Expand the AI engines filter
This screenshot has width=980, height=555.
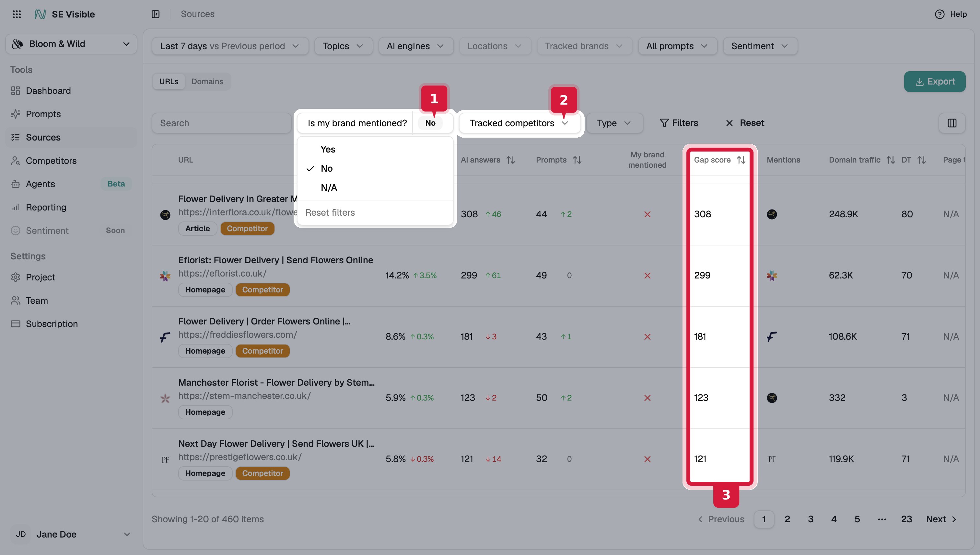point(416,46)
